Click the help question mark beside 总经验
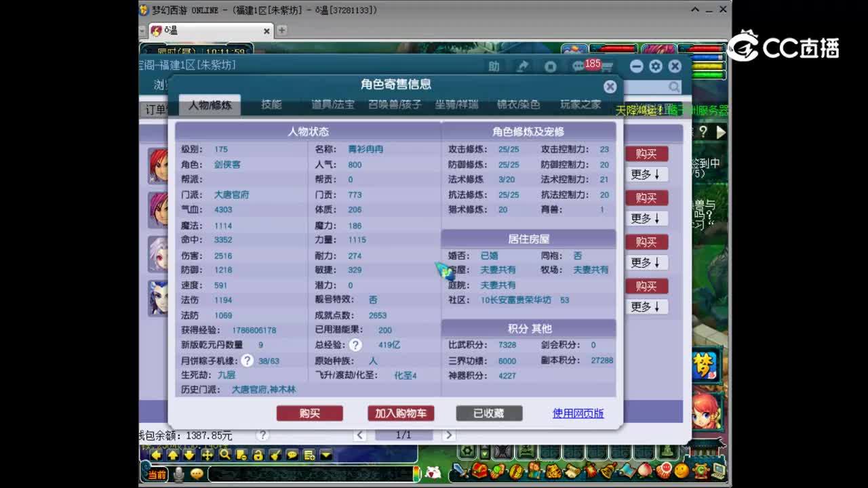 click(x=355, y=345)
